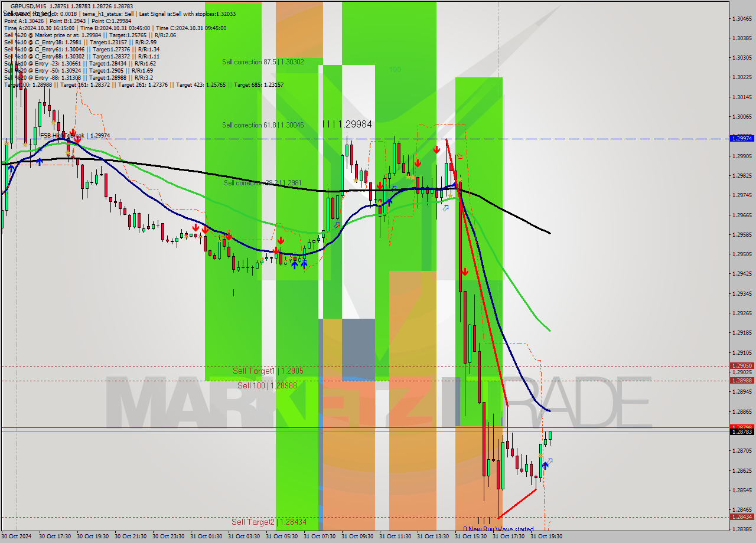
Task: Click the 1.29425 price axis value
Action: [x=742, y=274]
